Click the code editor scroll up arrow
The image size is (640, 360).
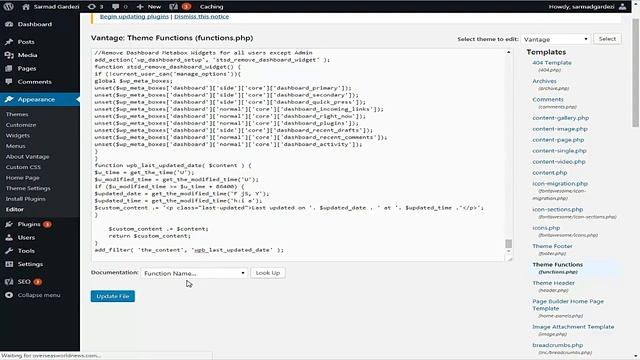tap(508, 52)
